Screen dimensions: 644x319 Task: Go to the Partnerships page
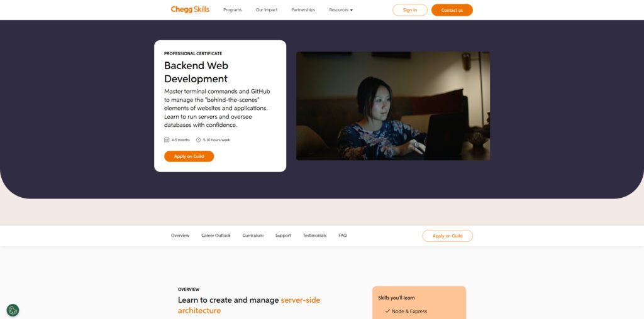tap(303, 10)
